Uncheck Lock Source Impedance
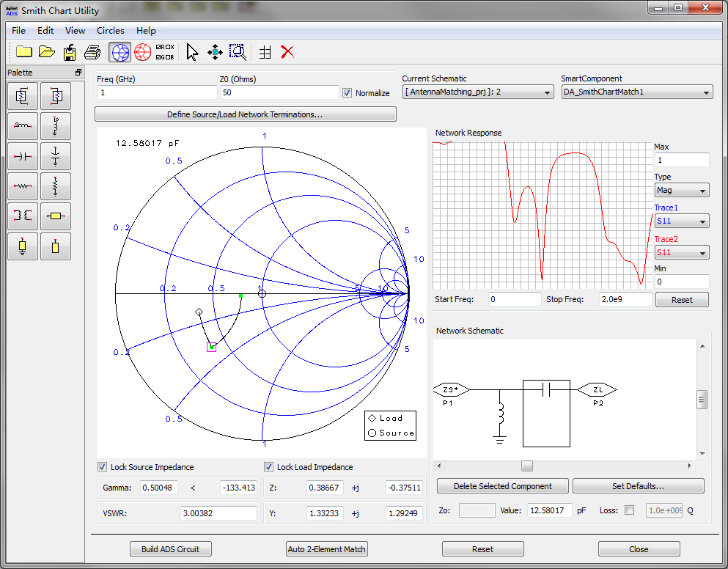Screen dimensions: 728x569 pyautogui.click(x=102, y=467)
